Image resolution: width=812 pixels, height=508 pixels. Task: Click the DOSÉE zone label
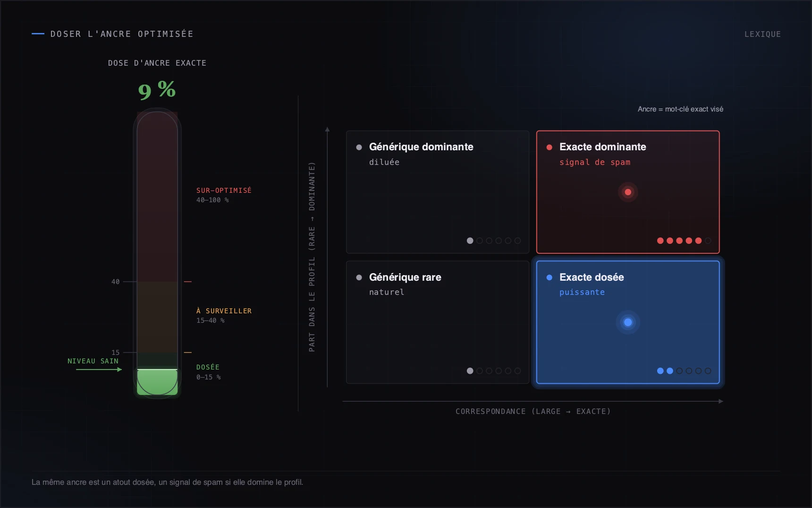[208, 367]
